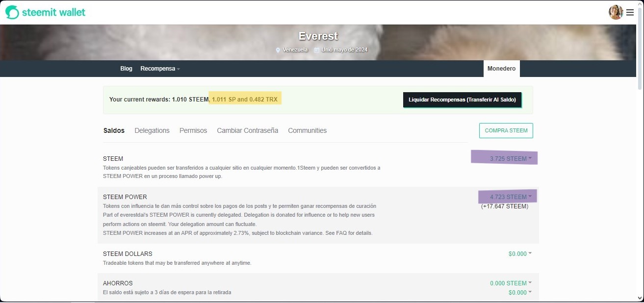
Task: Select the Monedero tab
Action: [501, 69]
